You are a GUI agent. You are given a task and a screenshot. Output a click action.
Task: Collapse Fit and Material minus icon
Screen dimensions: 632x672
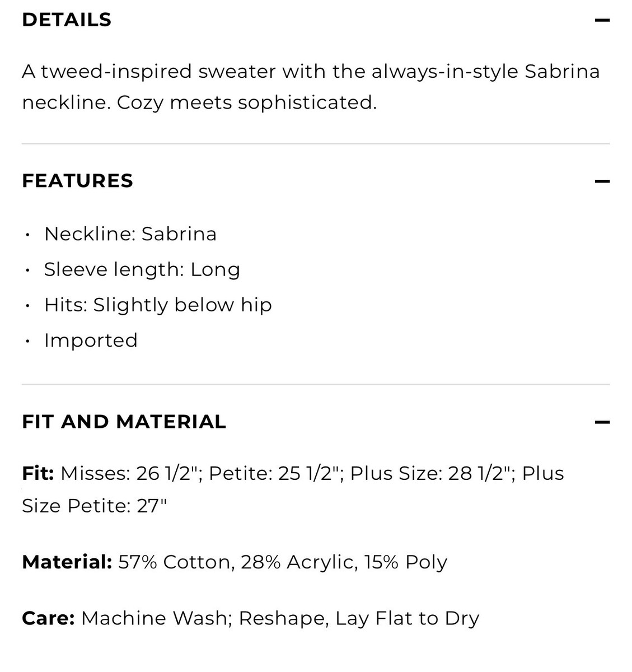coord(602,422)
